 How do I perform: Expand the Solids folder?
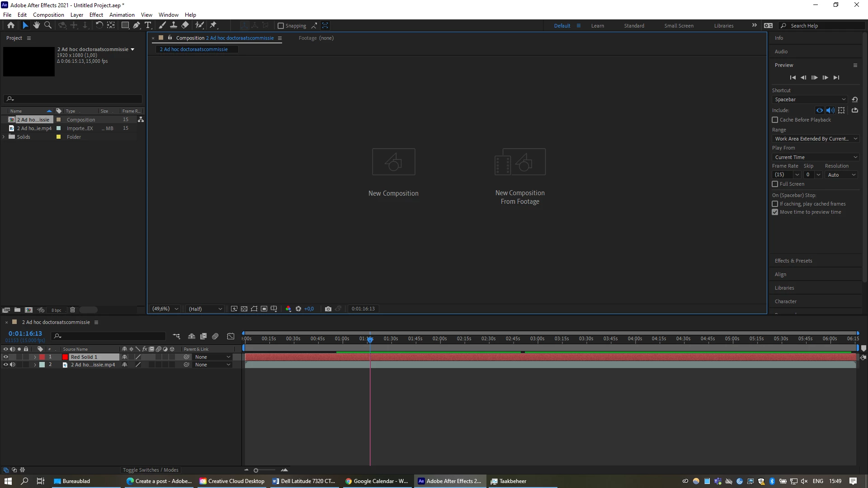[4, 137]
